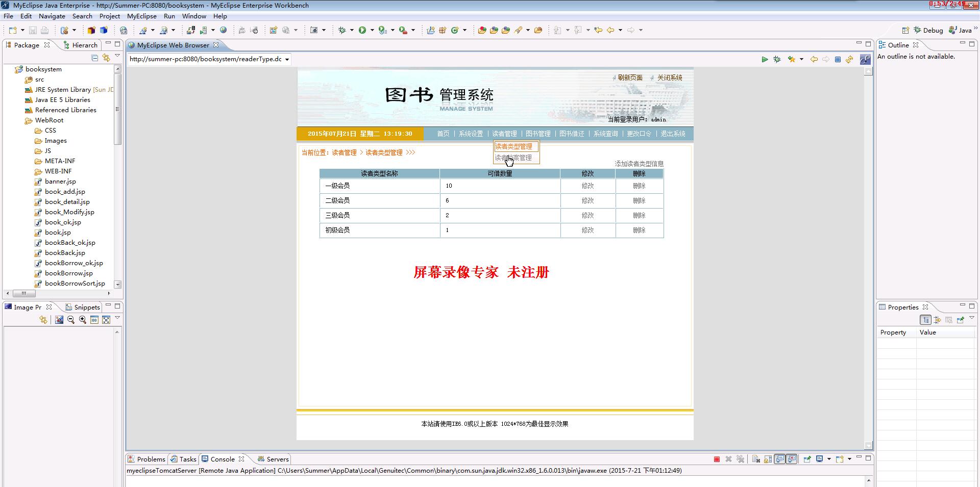Click the Run External Tools toolbox icon
This screenshot has width=980, height=487.
[403, 30]
